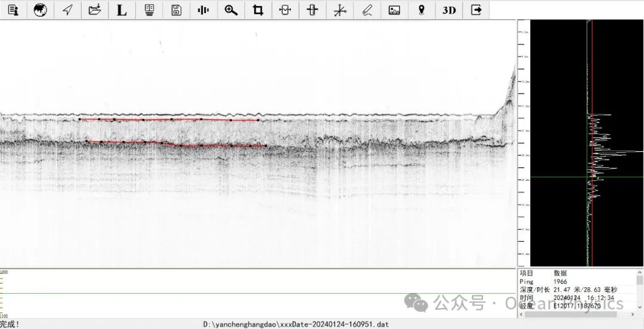Click the first document list toolbar icon

point(13,10)
